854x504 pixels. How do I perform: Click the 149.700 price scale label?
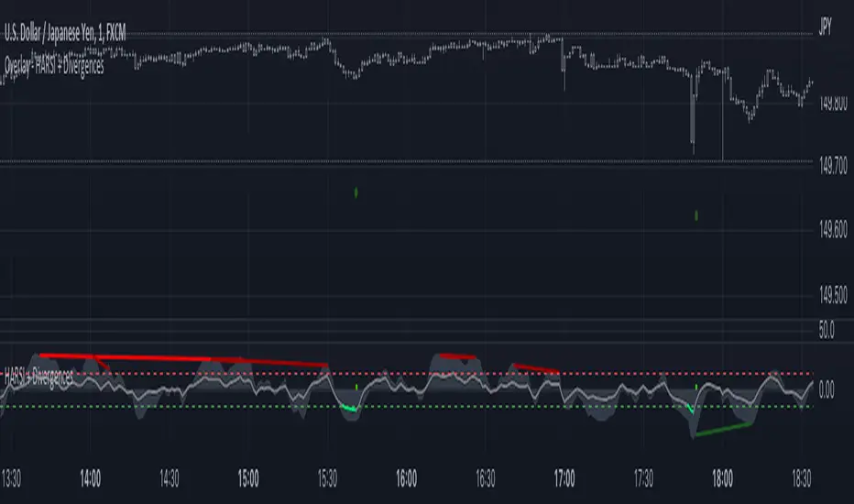point(833,165)
